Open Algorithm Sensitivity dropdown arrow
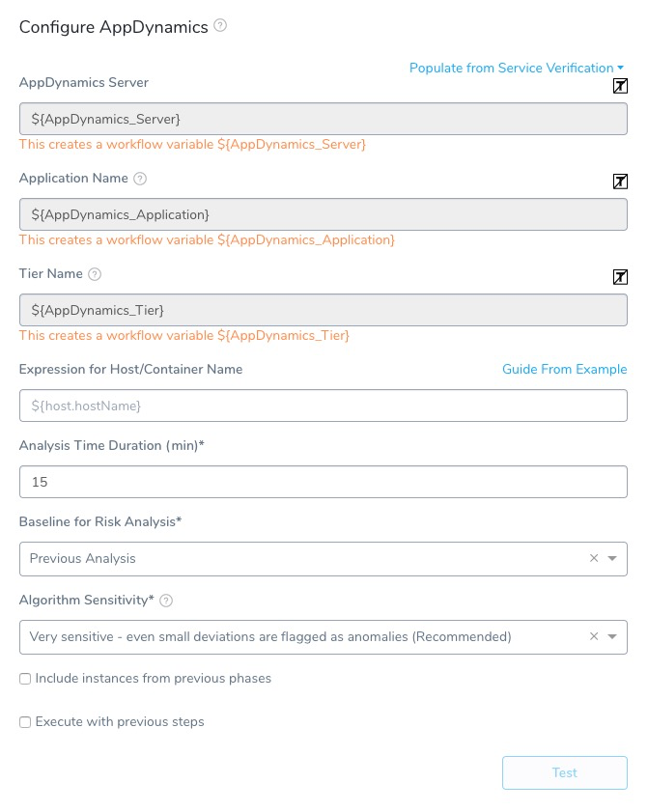The height and width of the screenshot is (812, 648). coord(612,637)
